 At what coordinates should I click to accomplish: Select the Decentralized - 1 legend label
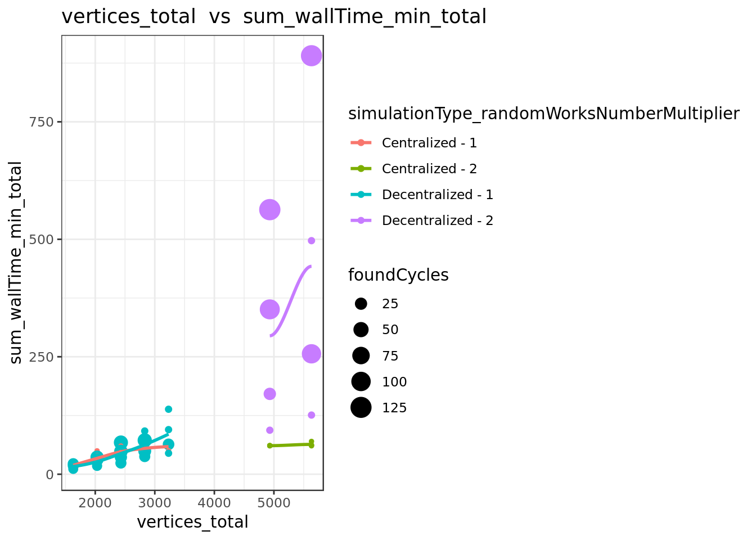click(438, 195)
